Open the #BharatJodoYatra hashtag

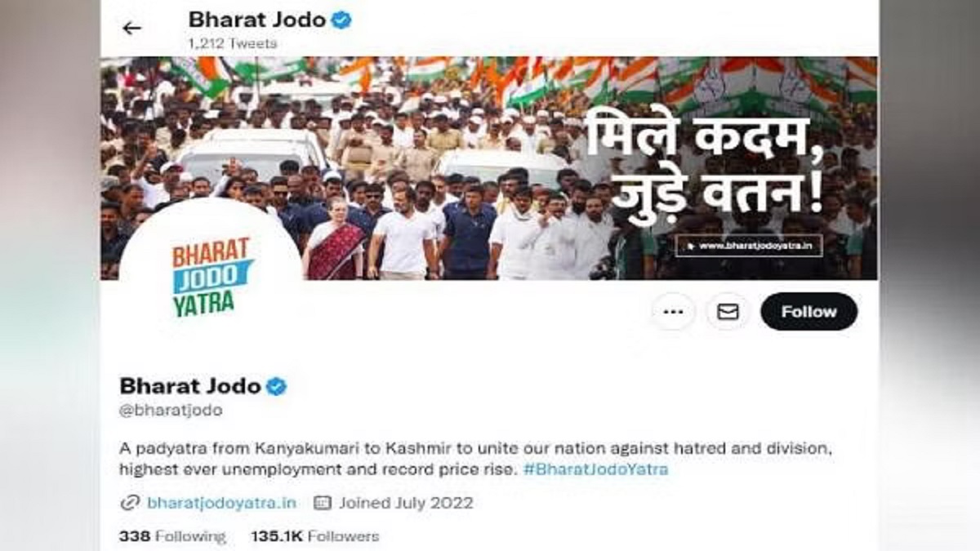tap(595, 469)
